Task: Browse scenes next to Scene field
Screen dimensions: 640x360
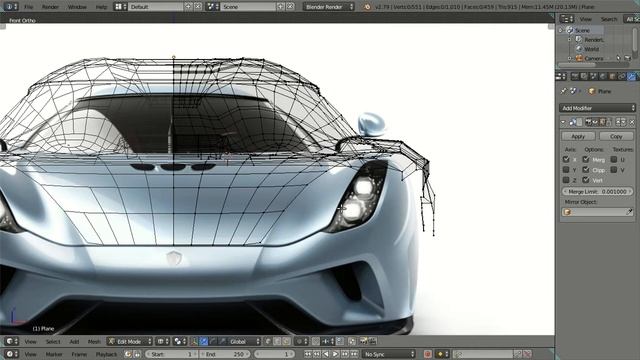Action: pyautogui.click(x=212, y=7)
